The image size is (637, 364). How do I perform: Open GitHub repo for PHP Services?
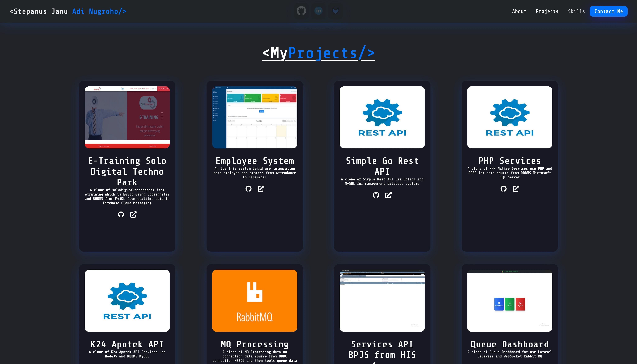click(x=503, y=189)
